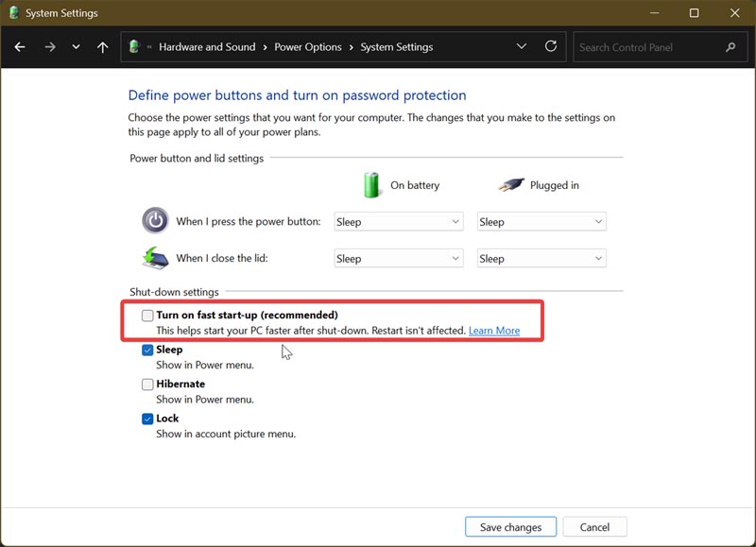Uncheck the Sleep power menu option
Viewport: 756px width, 547px height.
147,350
